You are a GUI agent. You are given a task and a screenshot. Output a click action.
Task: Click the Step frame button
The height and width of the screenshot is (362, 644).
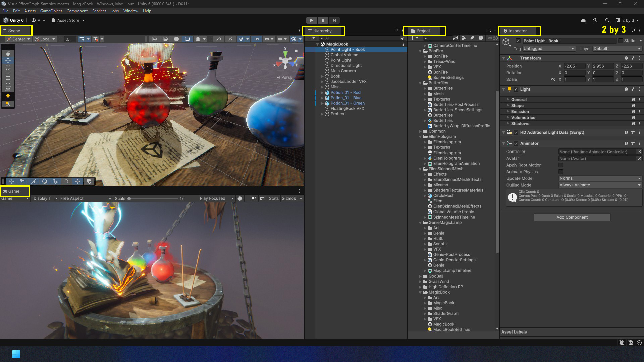click(334, 20)
